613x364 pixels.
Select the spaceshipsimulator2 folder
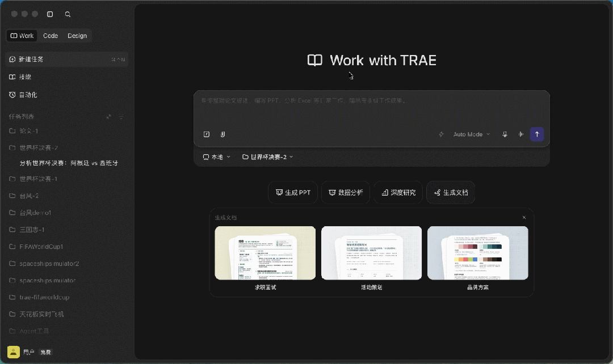(x=67, y=264)
